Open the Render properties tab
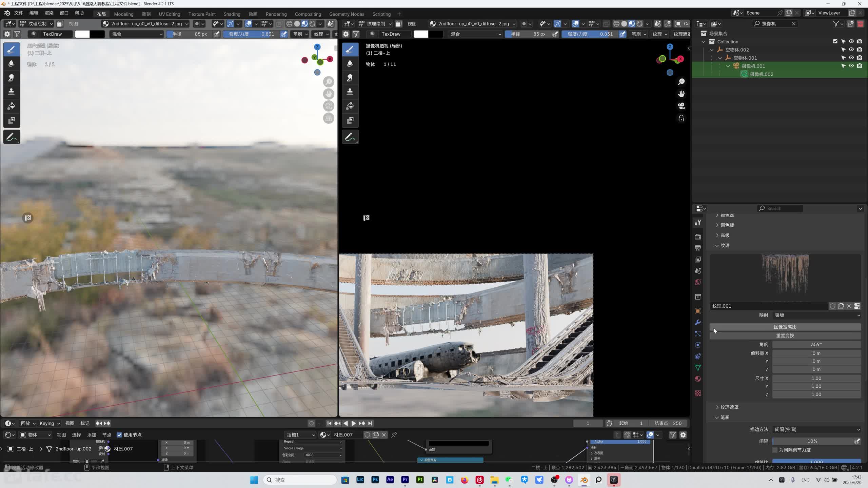This screenshot has height=488, width=868. [698, 237]
